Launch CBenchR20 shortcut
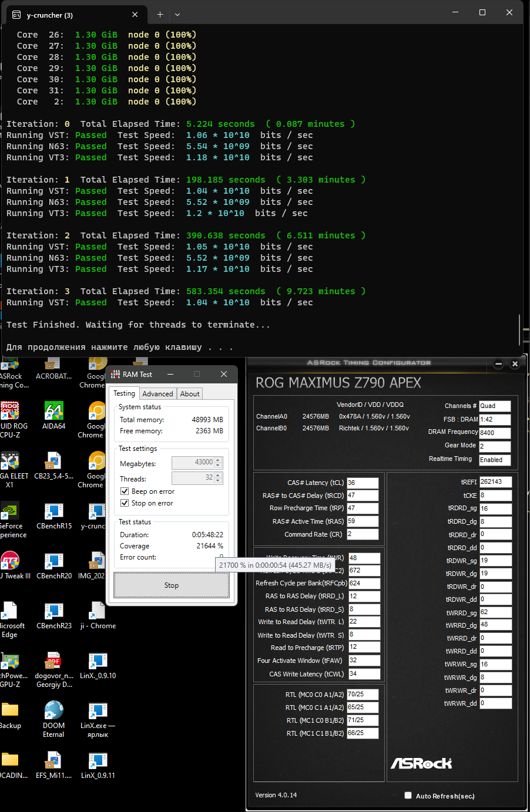The width and height of the screenshot is (530, 812). tap(53, 565)
